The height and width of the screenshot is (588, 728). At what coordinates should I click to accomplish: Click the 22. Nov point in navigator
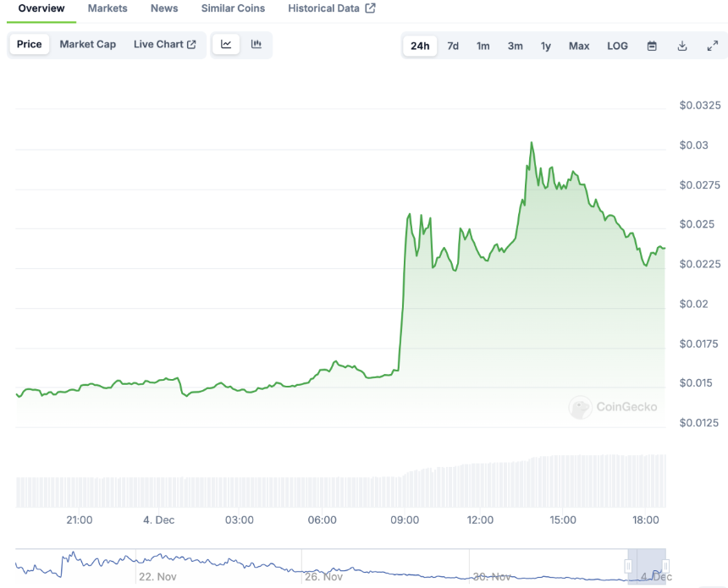157,576
